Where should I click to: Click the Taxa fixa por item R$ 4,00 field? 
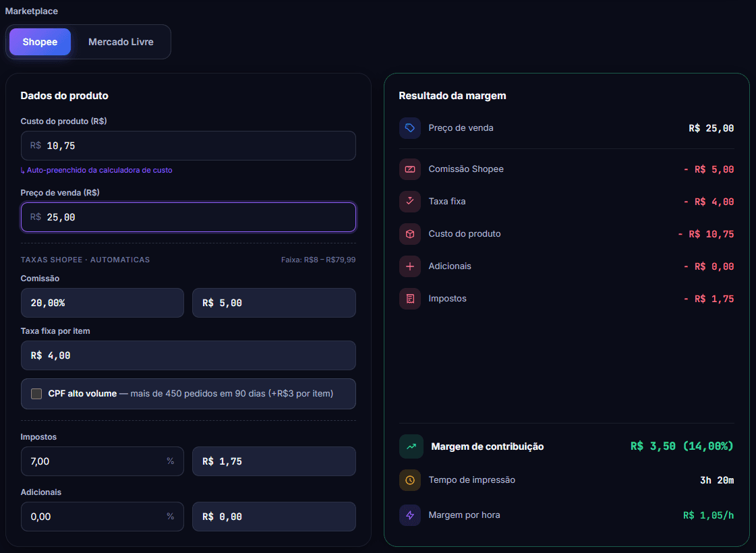[188, 355]
